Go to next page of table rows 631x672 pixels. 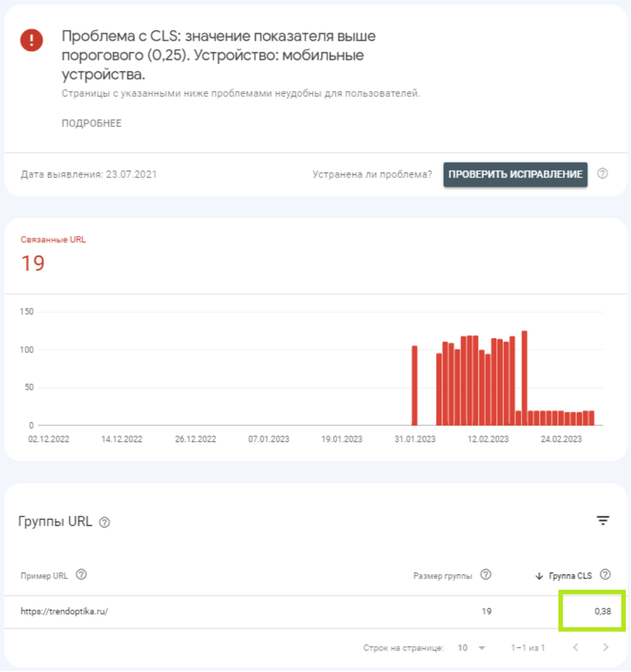605,647
